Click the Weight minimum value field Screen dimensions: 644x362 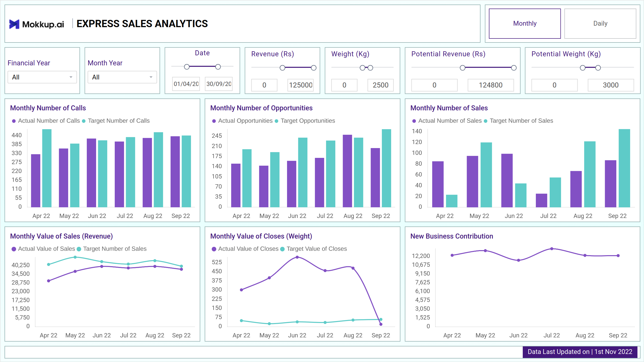click(x=344, y=85)
